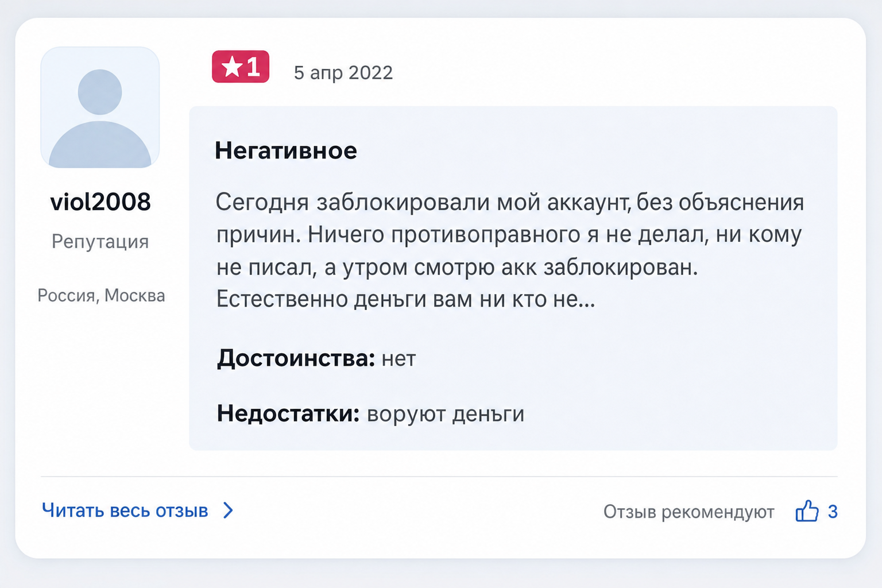Viewport: 882px width, 588px height.
Task: Click the thumbs-up recommend icon
Action: (x=807, y=510)
